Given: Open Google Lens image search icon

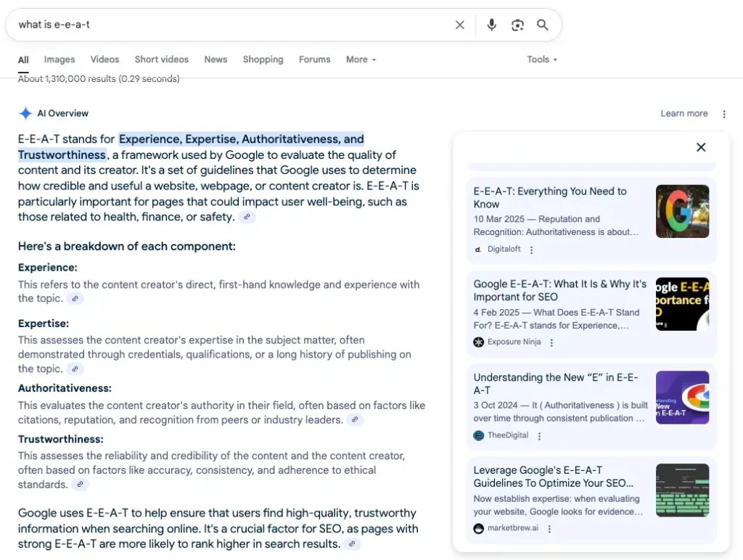Looking at the screenshot, I should pos(517,25).
